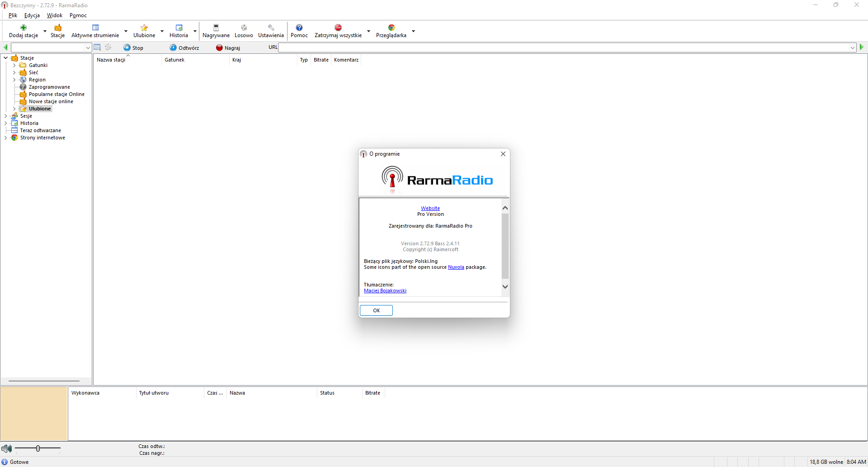This screenshot has height=467, width=868.
Task: Show Aktywne strumienie list
Action: tap(95, 31)
